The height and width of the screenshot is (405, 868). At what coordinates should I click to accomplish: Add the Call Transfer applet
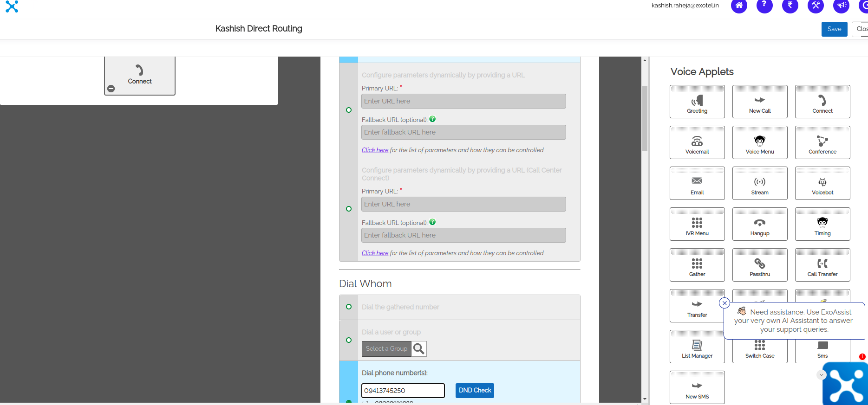(x=822, y=265)
